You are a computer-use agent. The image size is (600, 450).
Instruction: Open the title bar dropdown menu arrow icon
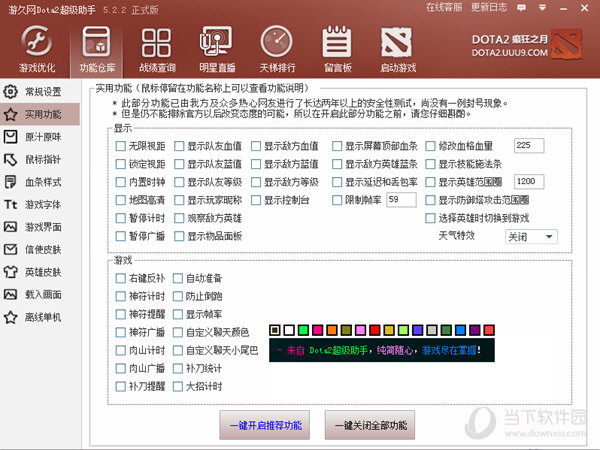(x=542, y=8)
